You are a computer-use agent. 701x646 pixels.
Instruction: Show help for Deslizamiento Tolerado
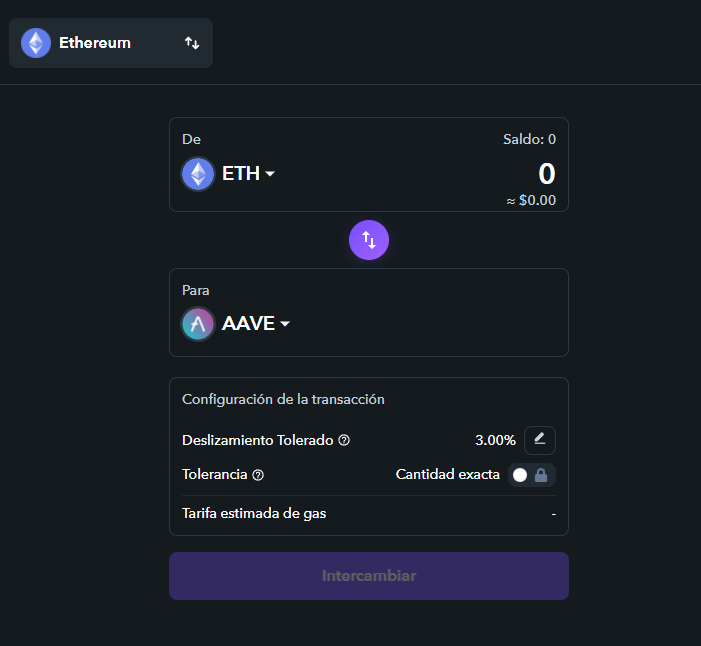pyautogui.click(x=344, y=441)
